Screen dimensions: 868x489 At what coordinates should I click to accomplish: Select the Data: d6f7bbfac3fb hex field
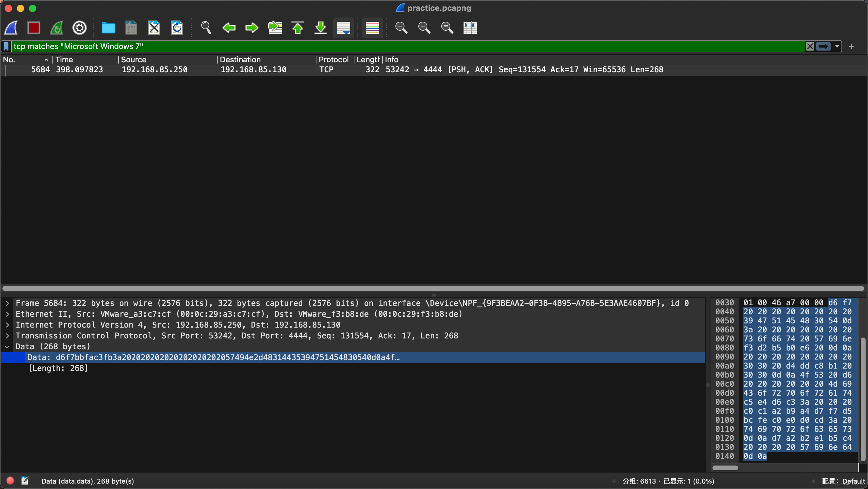pos(352,357)
